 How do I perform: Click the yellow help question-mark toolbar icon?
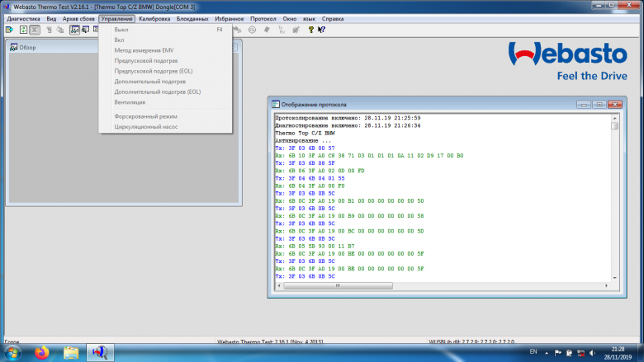[311, 30]
